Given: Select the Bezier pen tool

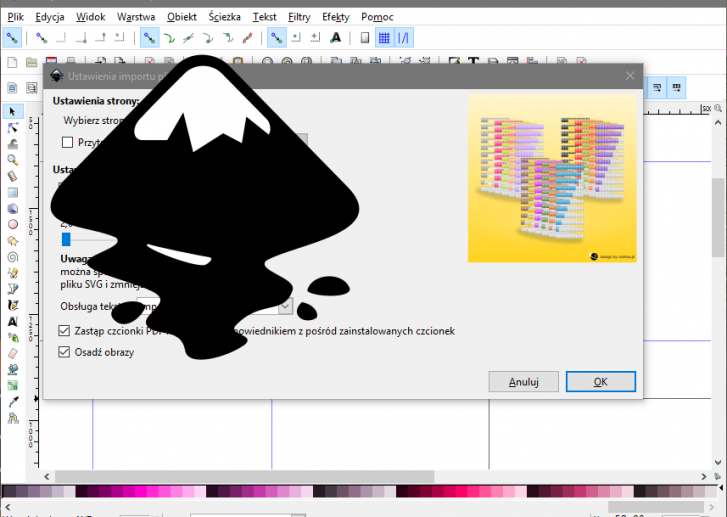Looking at the screenshot, I should pyautogui.click(x=13, y=289).
